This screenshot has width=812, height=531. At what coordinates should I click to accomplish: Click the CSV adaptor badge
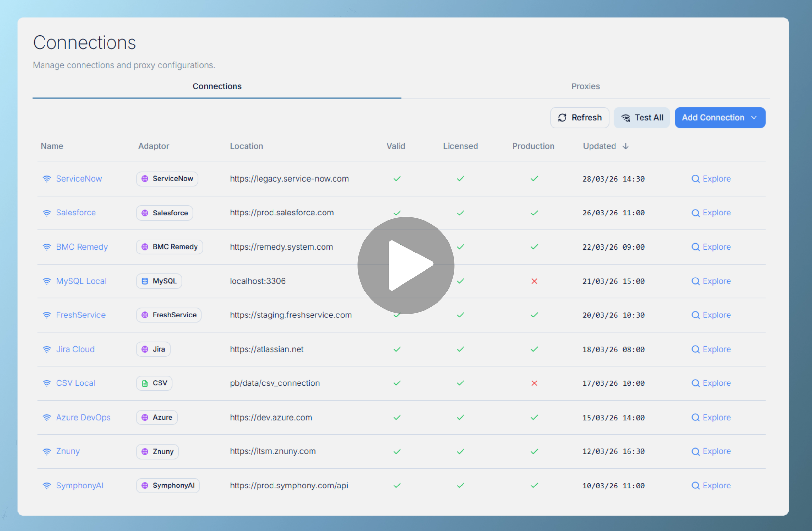(x=154, y=383)
